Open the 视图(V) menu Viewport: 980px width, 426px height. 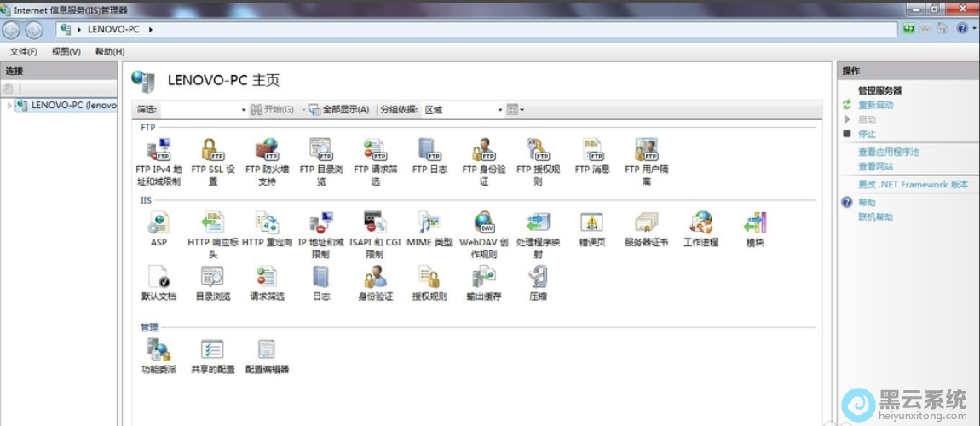pyautogui.click(x=66, y=52)
